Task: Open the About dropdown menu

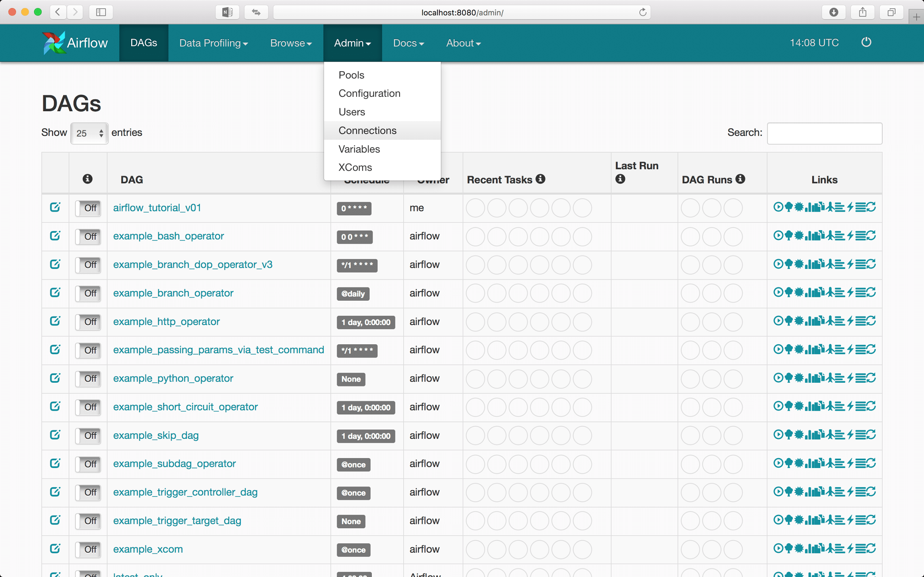Action: pos(463,42)
